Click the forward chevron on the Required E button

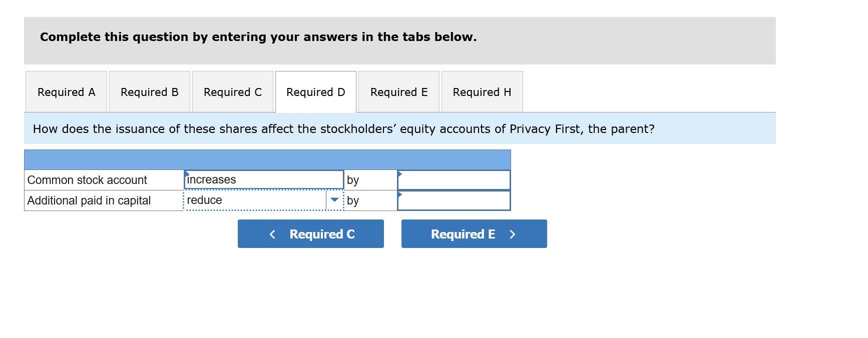pos(512,233)
